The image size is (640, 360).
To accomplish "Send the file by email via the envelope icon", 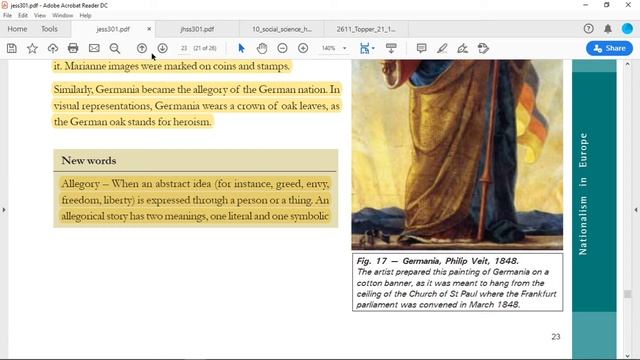I will point(94,48).
